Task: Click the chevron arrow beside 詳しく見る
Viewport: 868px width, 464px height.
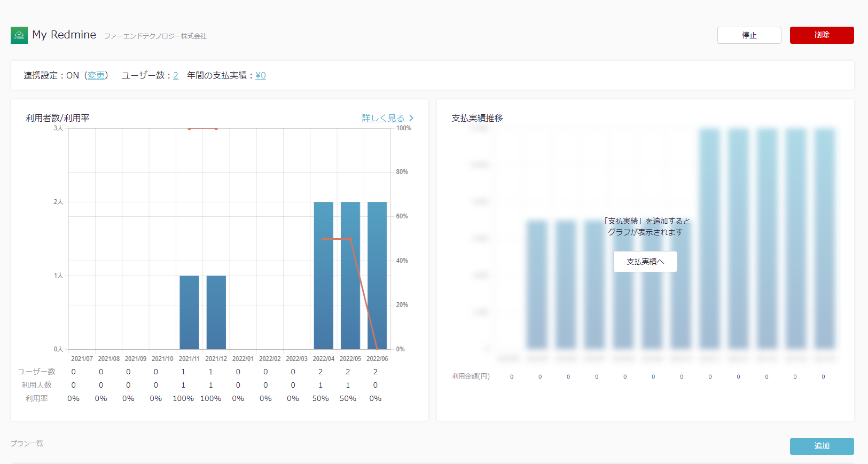Action: 411,118
